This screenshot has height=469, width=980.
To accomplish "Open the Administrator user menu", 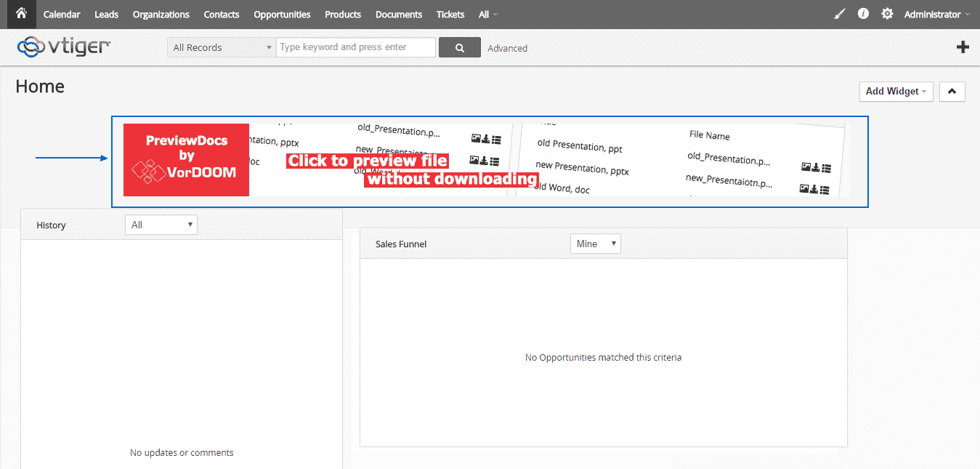I will [936, 15].
